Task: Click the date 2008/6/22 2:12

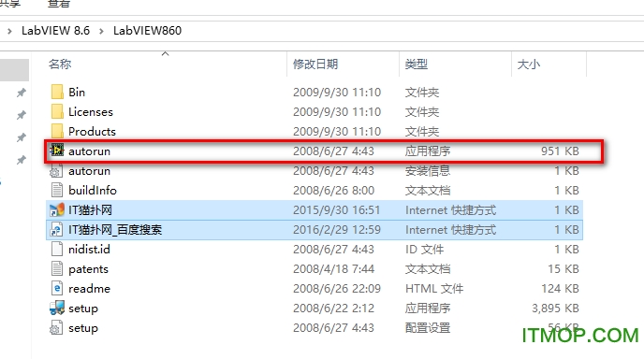Action: tap(333, 309)
